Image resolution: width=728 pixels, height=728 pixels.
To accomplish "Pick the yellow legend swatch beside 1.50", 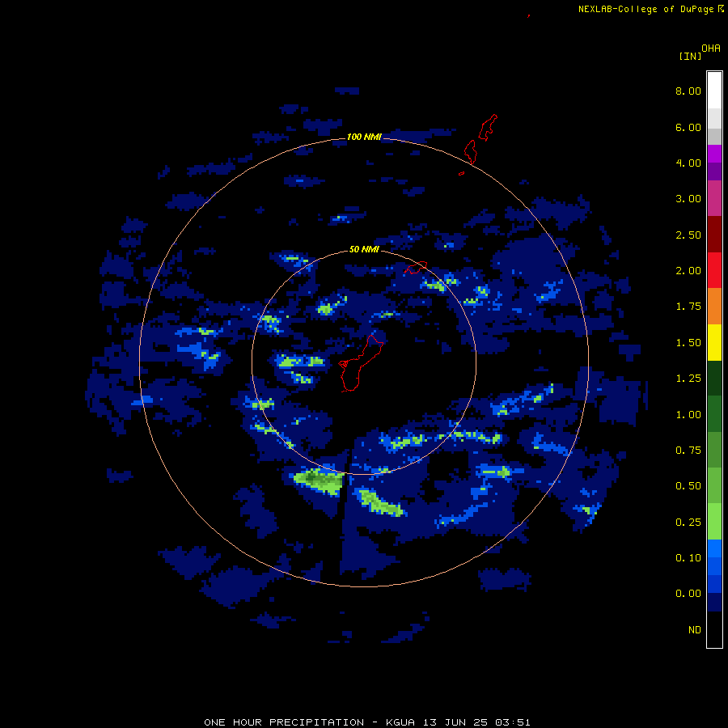I will coord(714,343).
